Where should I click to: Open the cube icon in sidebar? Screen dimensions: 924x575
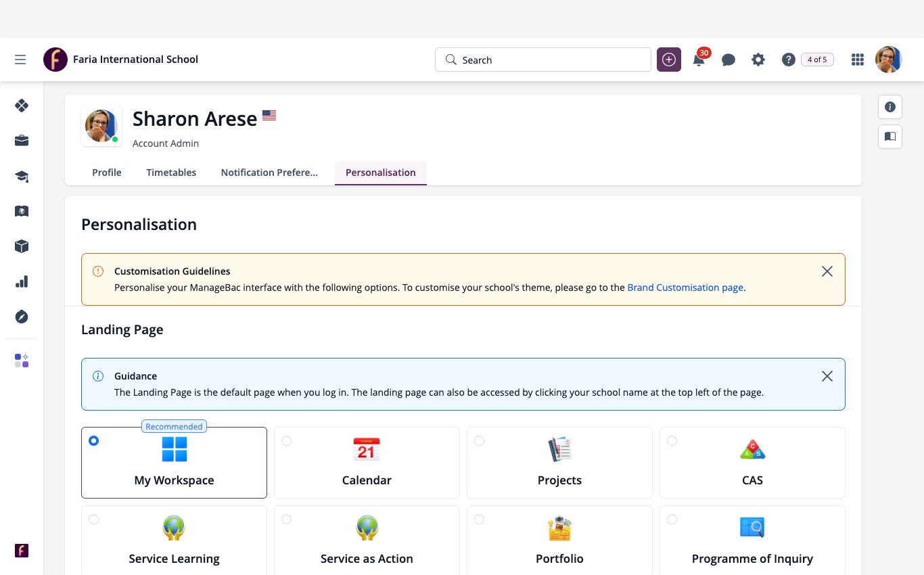click(x=22, y=246)
